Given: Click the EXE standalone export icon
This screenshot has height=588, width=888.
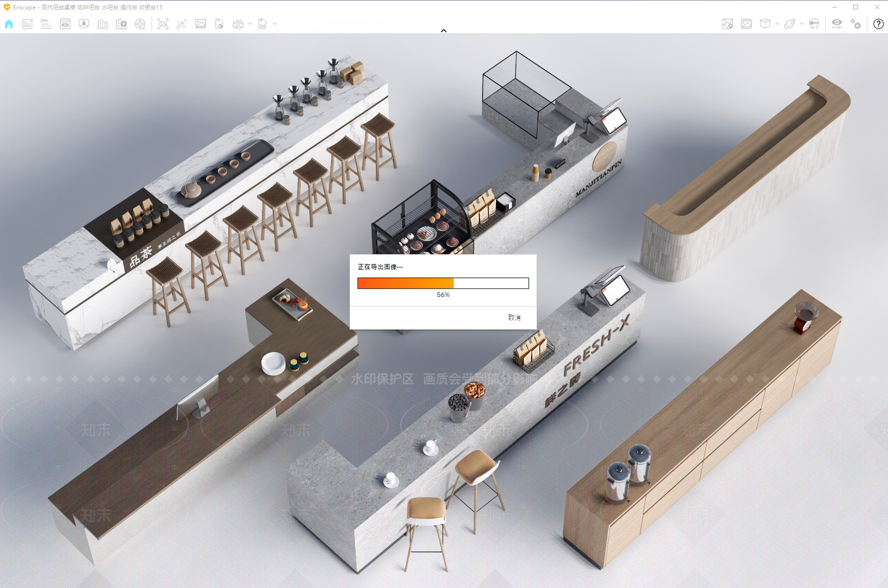Looking at the screenshot, I should coord(263,24).
